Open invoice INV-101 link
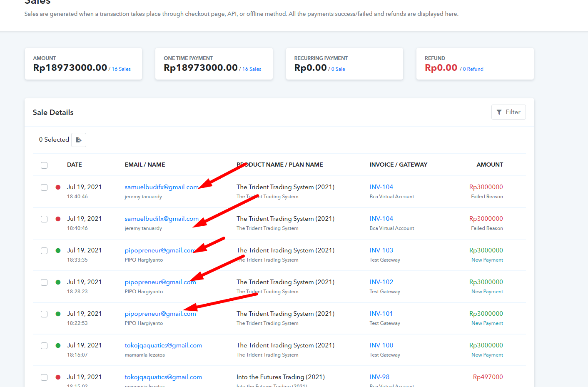 tap(381, 314)
